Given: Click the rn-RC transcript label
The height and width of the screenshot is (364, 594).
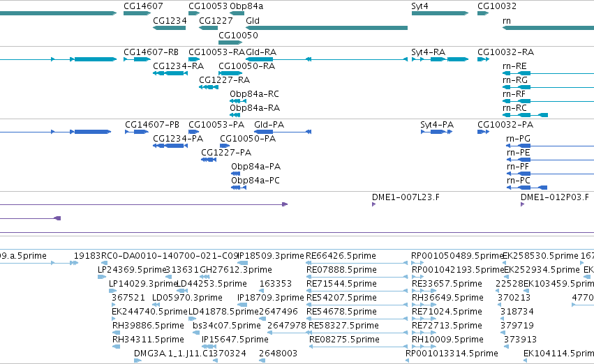Looking at the screenshot, I should pyautogui.click(x=514, y=108).
